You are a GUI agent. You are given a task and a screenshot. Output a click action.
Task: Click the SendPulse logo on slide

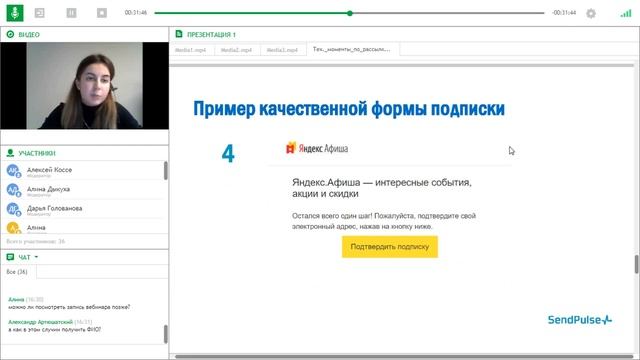point(580,320)
